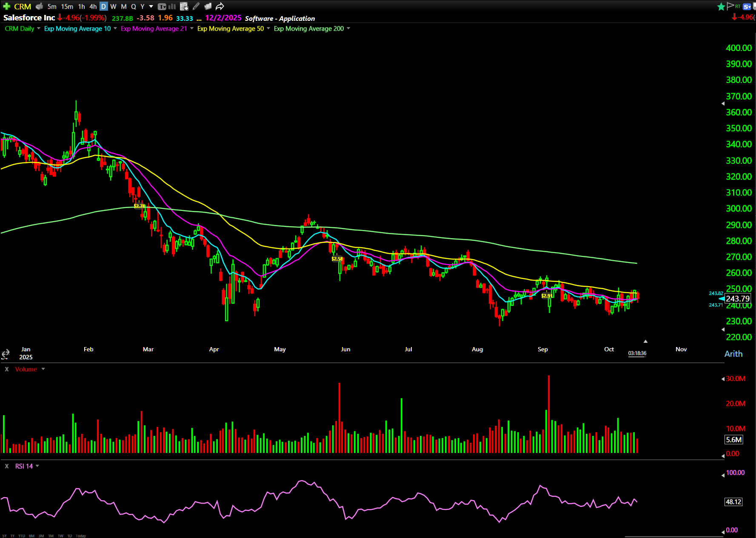Viewport: 756px width, 538px height.
Task: Click the pencil drawing tools icon
Action: coord(196,6)
